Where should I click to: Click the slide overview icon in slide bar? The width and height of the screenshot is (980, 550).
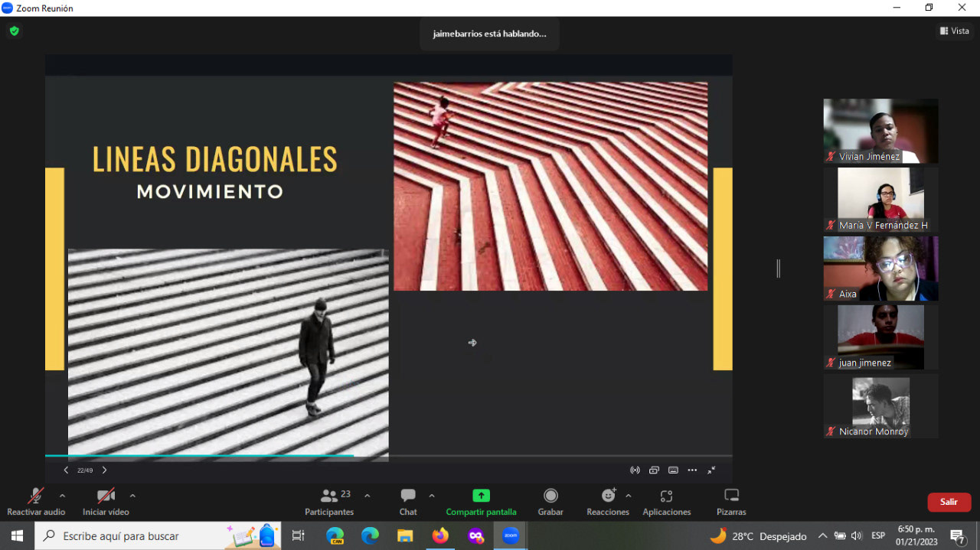[654, 470]
